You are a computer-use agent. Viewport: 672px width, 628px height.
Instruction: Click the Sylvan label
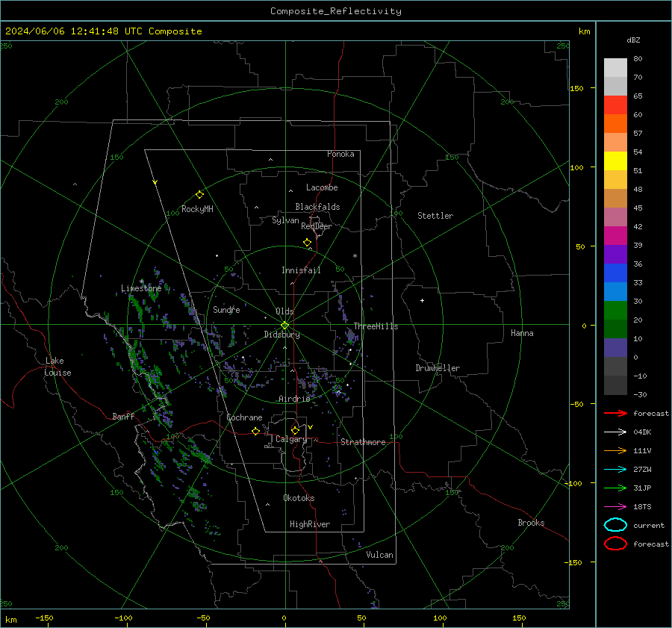285,220
